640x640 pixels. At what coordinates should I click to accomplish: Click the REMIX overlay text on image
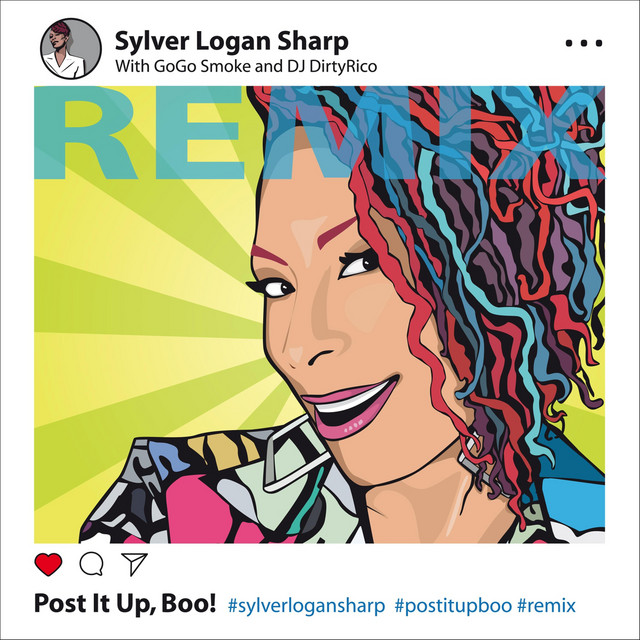click(x=319, y=133)
